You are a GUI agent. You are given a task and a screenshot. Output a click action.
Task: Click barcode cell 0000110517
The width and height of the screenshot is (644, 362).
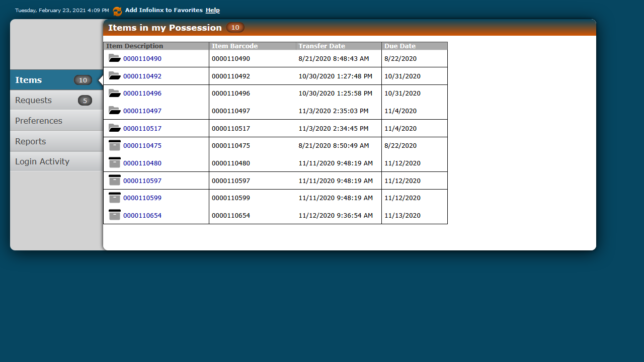tap(231, 129)
